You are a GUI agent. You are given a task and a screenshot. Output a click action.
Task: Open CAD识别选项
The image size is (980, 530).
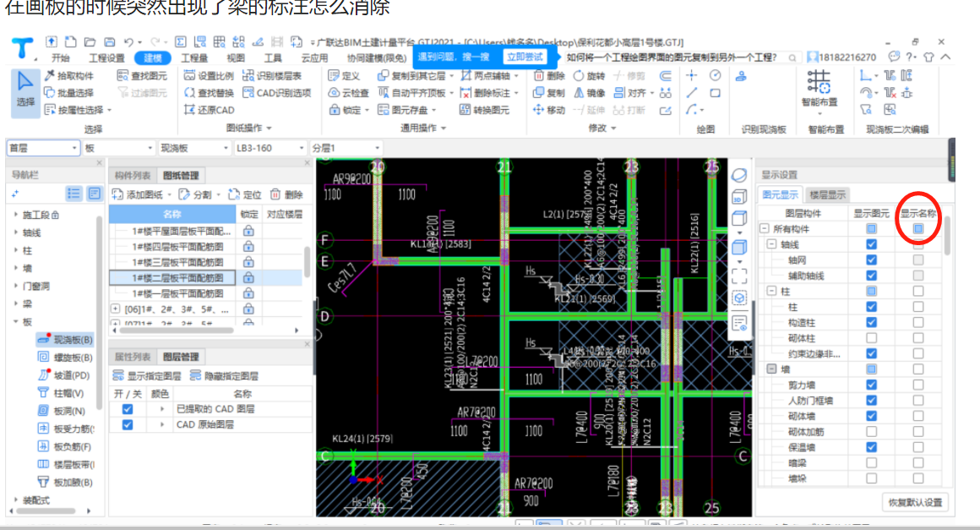click(x=276, y=92)
